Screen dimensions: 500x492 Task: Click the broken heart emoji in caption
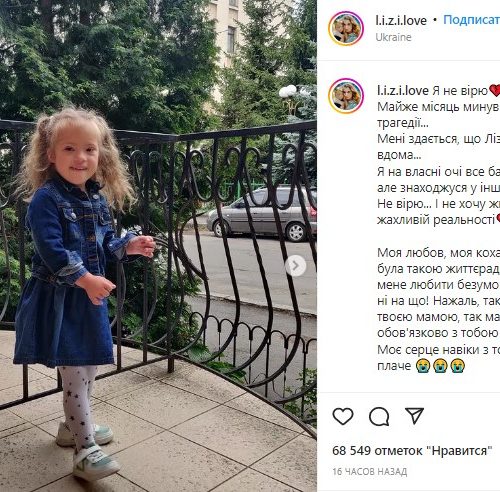coord(495,91)
